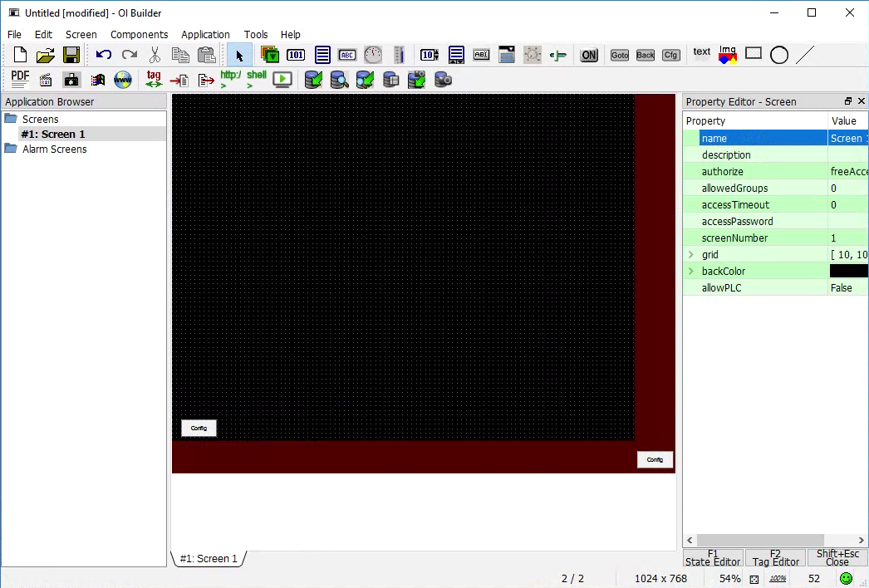Select the line drawing tool

click(805, 55)
